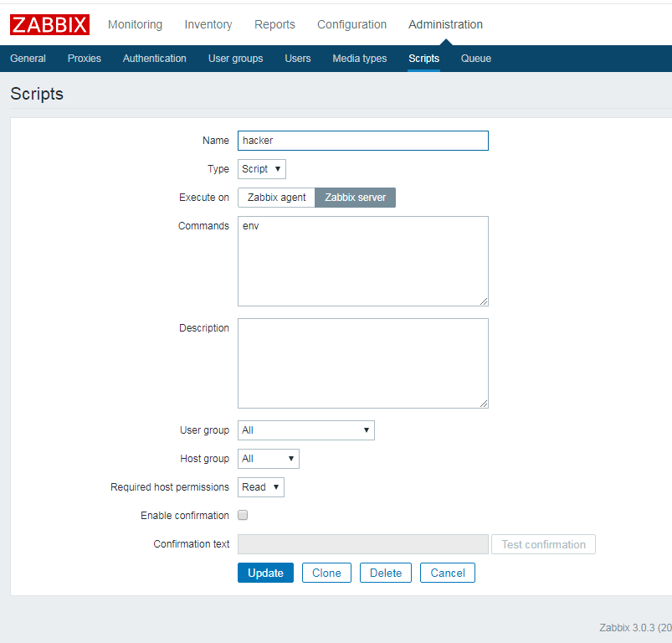Viewport: 672px width, 643px height.
Task: Go to the General submenu
Action: (x=28, y=59)
